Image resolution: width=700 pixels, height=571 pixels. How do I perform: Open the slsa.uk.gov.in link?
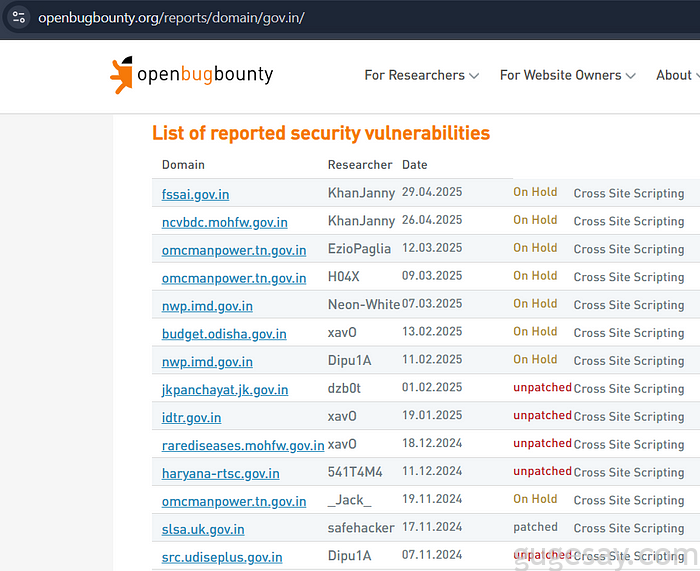click(x=203, y=529)
